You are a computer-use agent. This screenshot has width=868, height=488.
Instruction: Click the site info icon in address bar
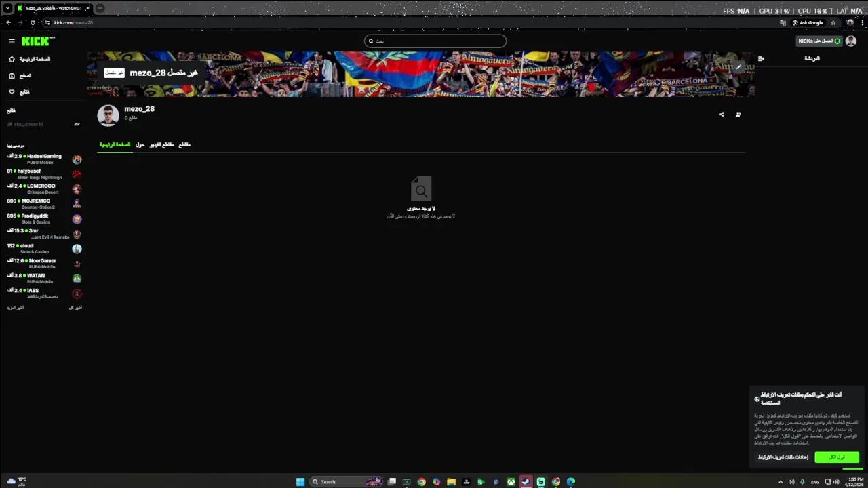(x=47, y=22)
